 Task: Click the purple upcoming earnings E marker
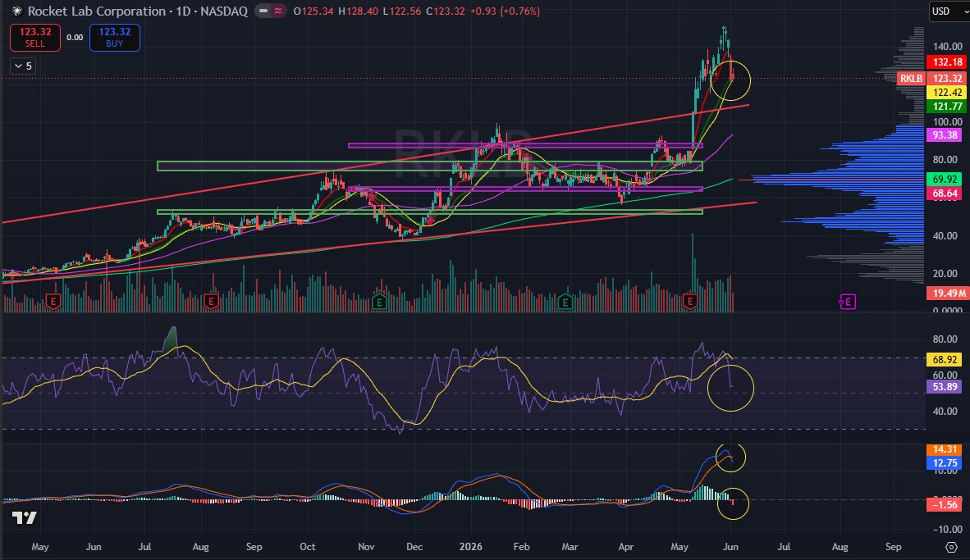pyautogui.click(x=848, y=302)
